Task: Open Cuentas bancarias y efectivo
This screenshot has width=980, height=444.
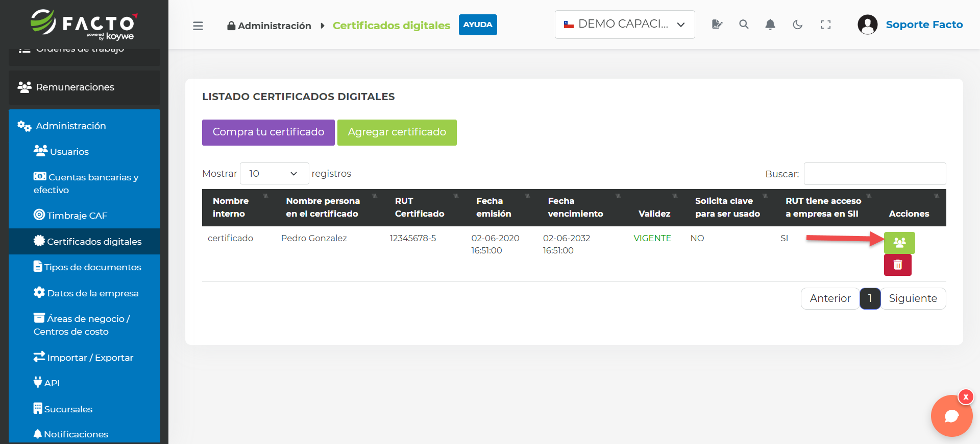Action: coord(84,183)
